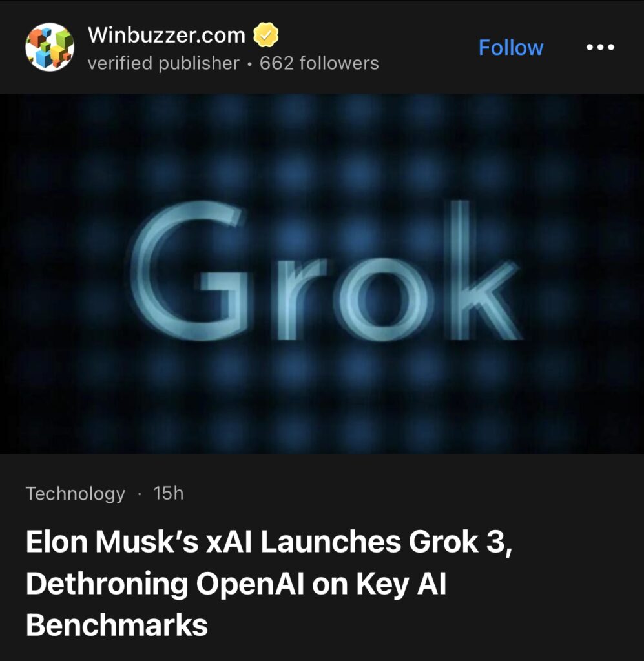View the 662 followers count
Screen dimensions: 644x661
point(319,63)
